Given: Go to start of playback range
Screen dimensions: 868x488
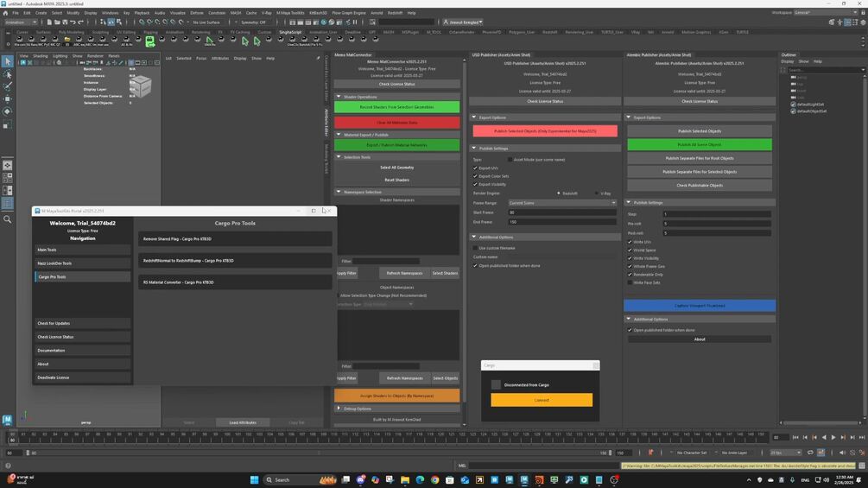Looking at the screenshot, I should click(795, 437).
